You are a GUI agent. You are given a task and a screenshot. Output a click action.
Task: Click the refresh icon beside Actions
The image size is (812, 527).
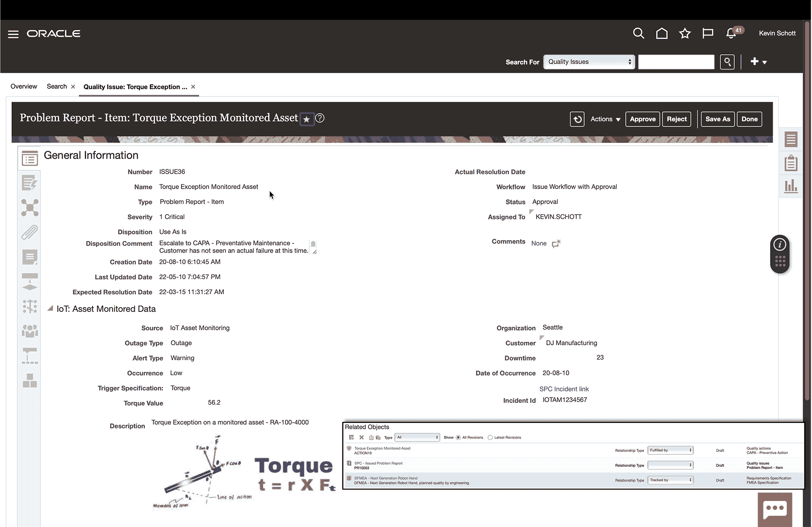[577, 119]
